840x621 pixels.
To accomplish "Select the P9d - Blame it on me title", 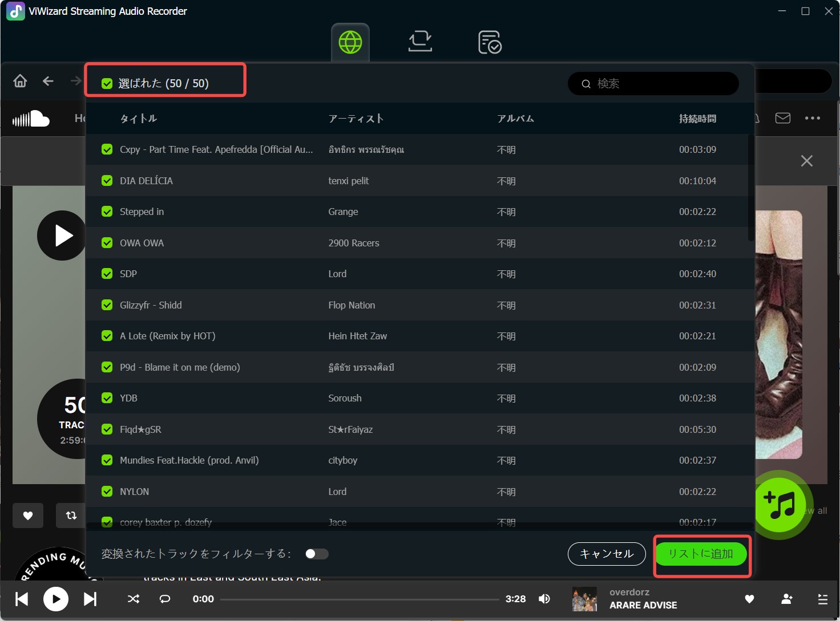I will (x=180, y=367).
